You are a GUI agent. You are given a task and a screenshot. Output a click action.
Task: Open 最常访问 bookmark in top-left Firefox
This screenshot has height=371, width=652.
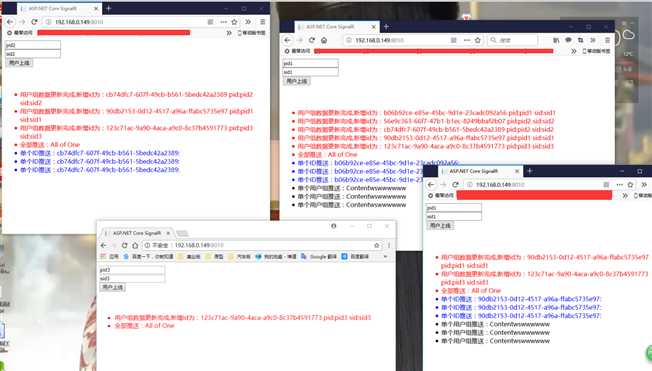click(20, 32)
